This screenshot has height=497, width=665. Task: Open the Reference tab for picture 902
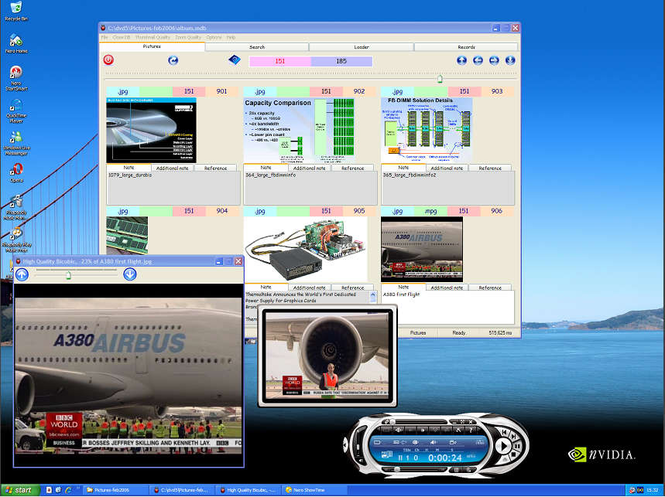353,168
